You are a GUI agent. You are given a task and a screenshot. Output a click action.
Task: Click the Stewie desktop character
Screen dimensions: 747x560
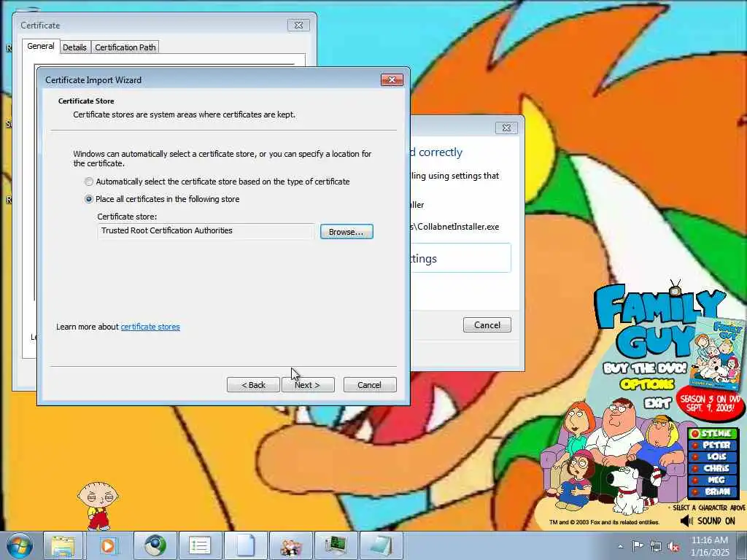98,506
